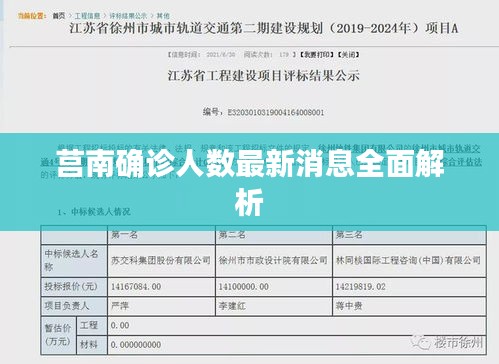Click the 徐州市市政设计院有限公司 cell

click(x=273, y=260)
